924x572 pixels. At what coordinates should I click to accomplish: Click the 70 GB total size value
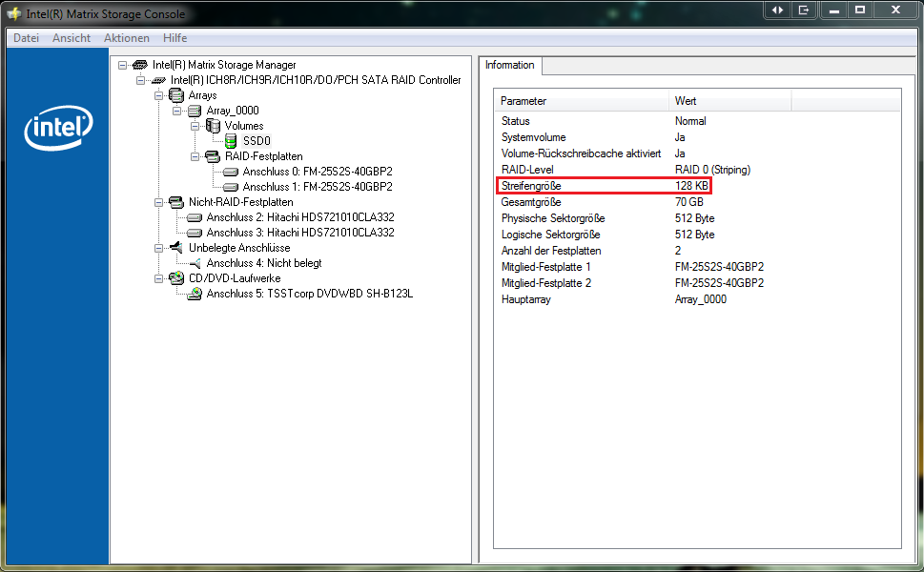click(x=688, y=202)
